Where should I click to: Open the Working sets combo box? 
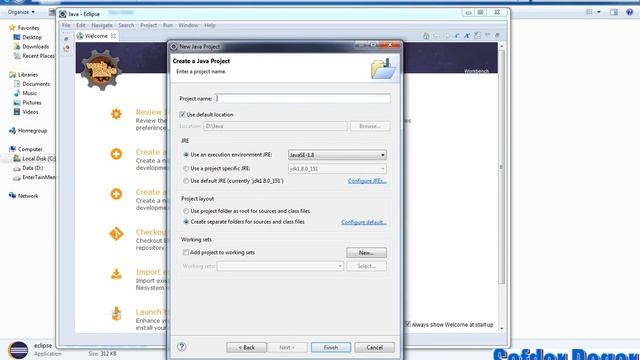point(280,266)
